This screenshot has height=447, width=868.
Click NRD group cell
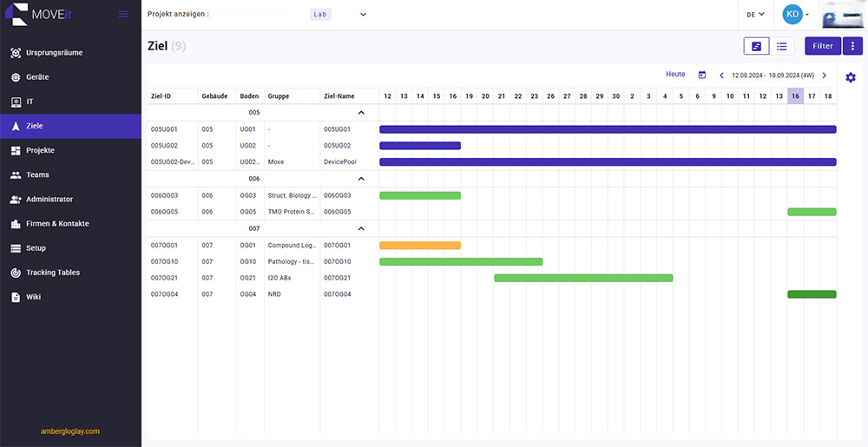coord(274,295)
